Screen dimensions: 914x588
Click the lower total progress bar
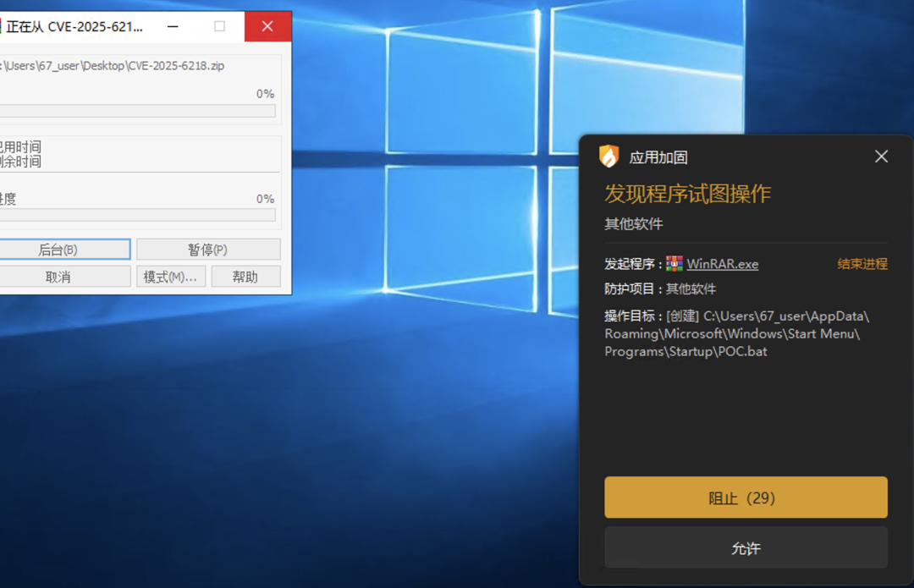point(138,215)
